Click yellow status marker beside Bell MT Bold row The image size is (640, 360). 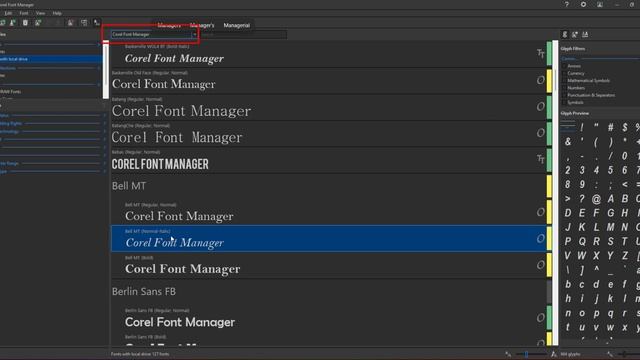coord(549,266)
